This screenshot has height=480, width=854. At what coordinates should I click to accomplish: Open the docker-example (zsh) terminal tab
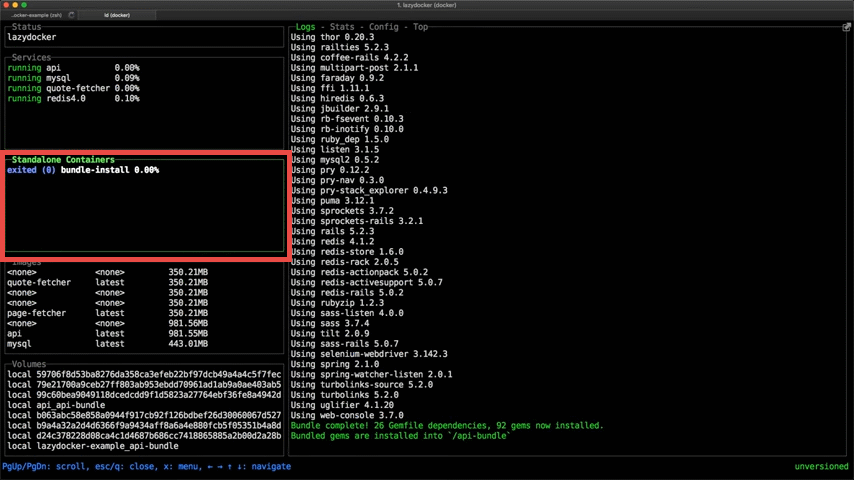click(36, 15)
